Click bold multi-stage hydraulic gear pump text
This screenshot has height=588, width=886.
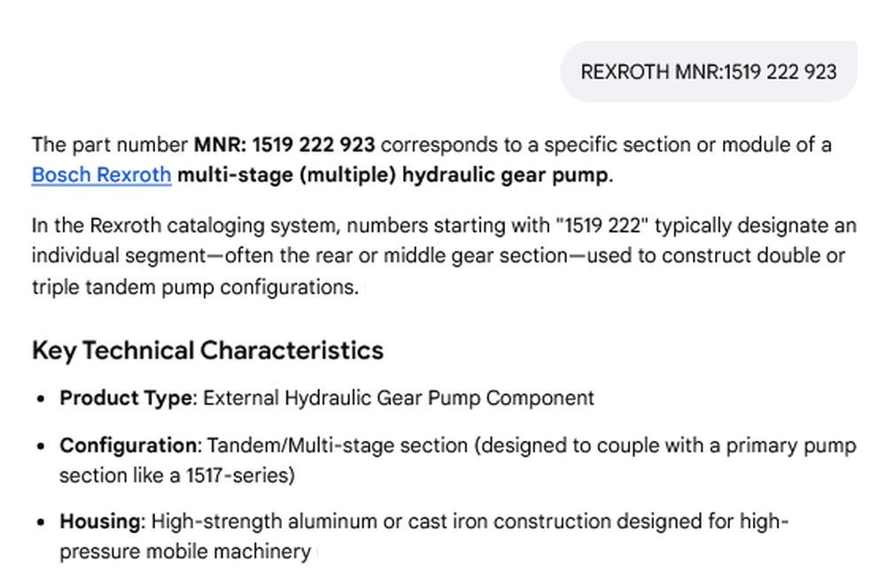395,174
